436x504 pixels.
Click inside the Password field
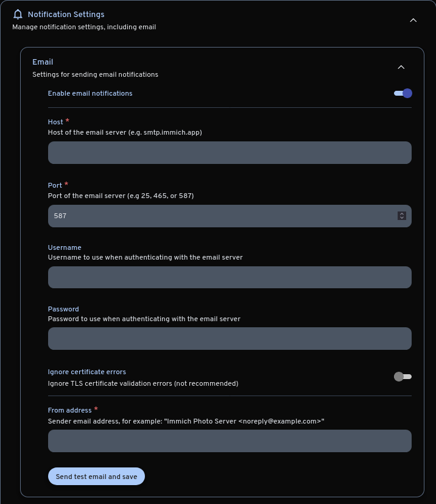tap(230, 338)
